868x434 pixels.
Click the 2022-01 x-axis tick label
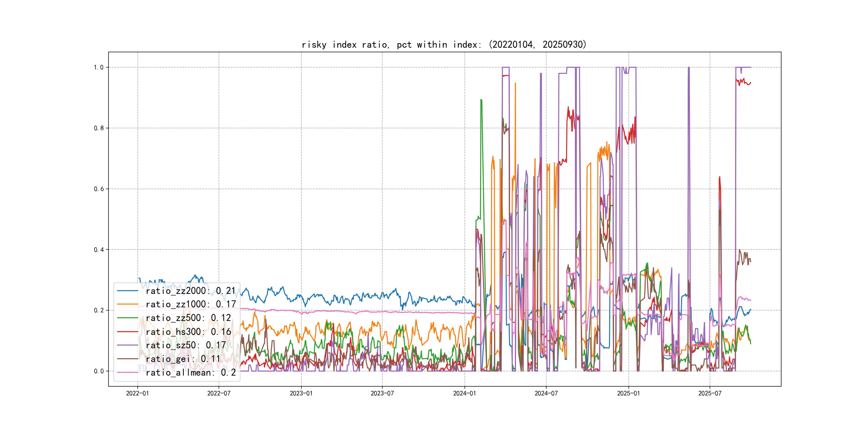click(x=137, y=393)
